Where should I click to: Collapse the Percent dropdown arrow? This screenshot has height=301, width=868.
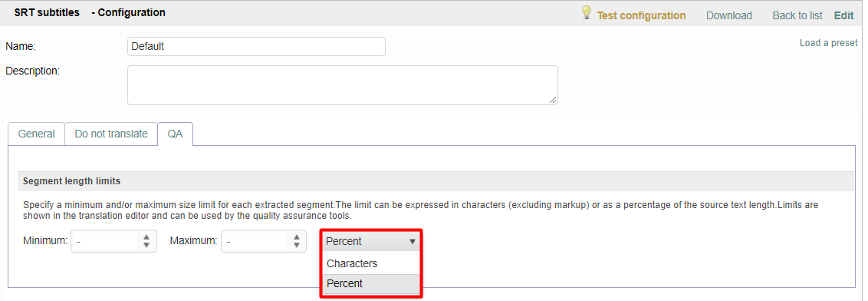click(412, 242)
